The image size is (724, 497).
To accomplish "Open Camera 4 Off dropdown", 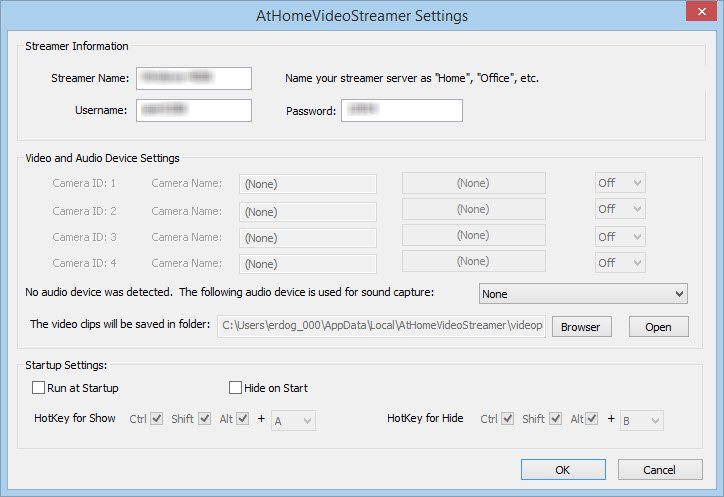I will pos(620,263).
